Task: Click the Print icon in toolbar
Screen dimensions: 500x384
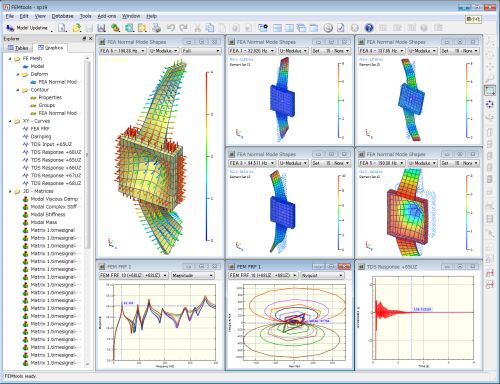Action: pyautogui.click(x=156, y=28)
